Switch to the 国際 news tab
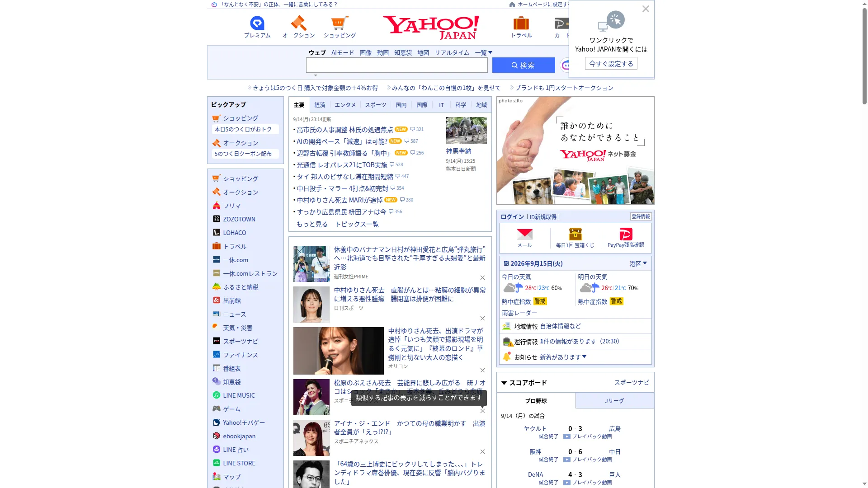Screen dimensions: 868x488 [x=422, y=105]
